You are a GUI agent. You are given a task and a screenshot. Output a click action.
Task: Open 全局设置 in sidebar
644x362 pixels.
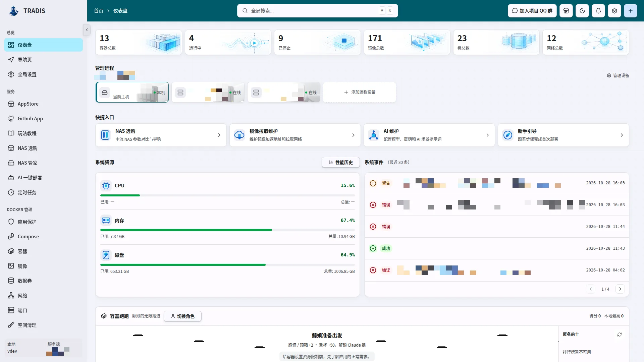[43, 74]
